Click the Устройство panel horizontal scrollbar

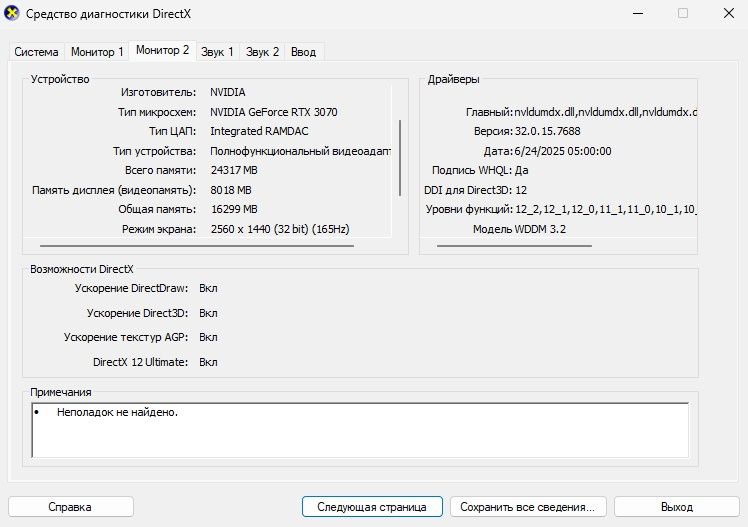(197, 246)
